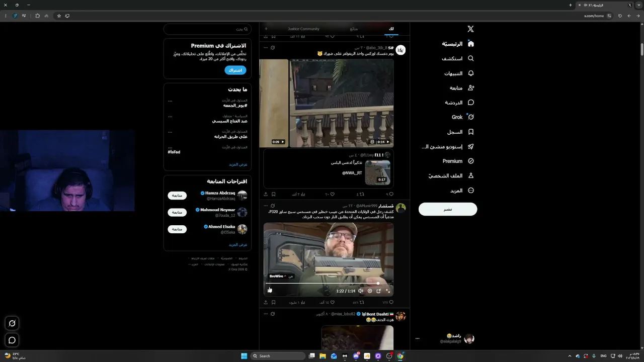Click the X logo in the sidebar

(x=470, y=29)
